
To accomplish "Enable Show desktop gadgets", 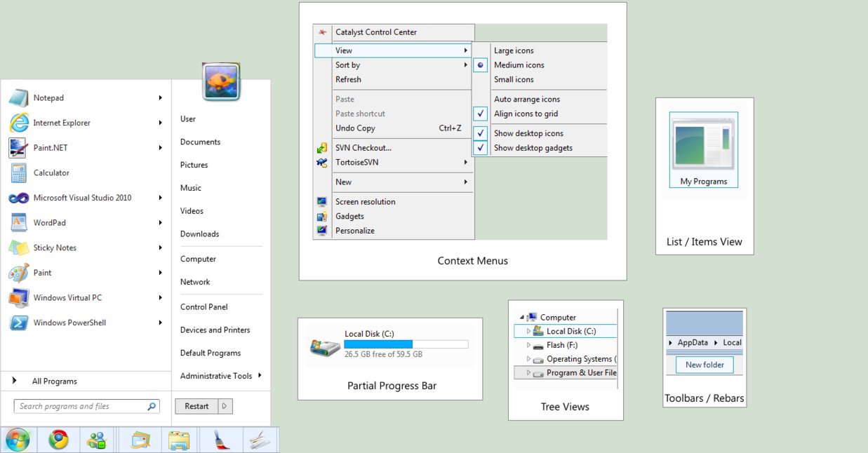I will [481, 147].
